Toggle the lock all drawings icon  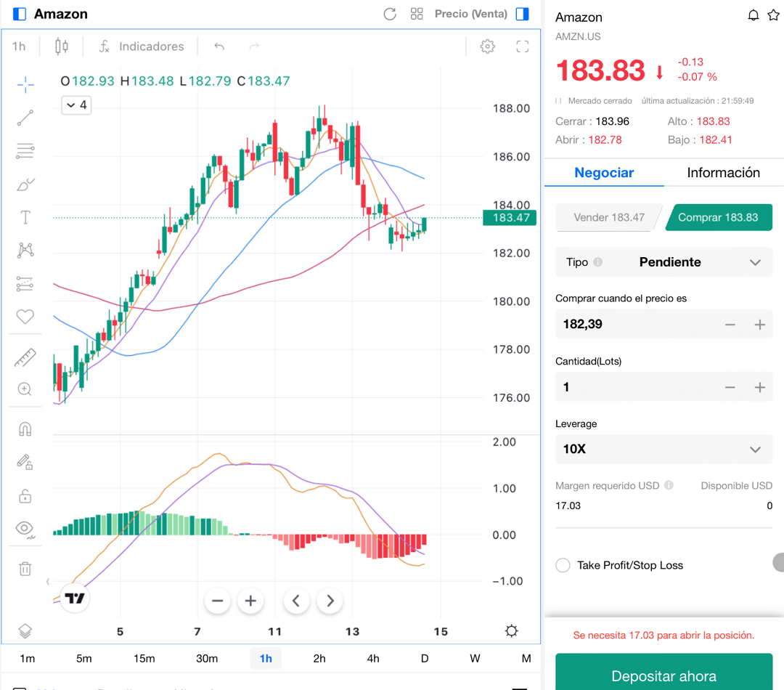pyautogui.click(x=25, y=497)
